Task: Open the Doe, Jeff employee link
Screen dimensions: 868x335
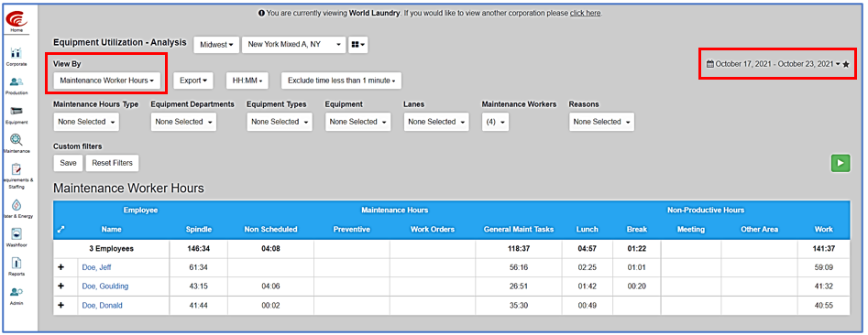Action: (96, 267)
